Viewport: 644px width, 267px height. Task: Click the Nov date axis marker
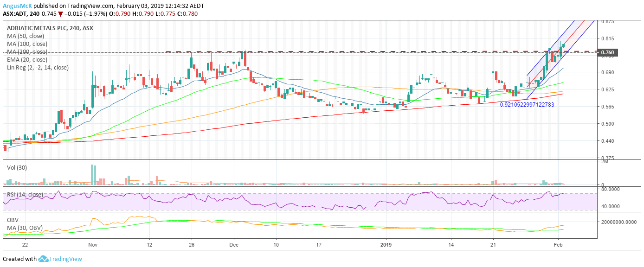tap(92, 244)
